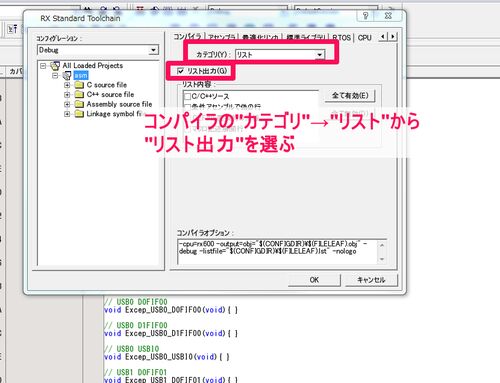Screen dimensions: 500x383
Task: Click the help question mark icon
Action: [366, 15]
